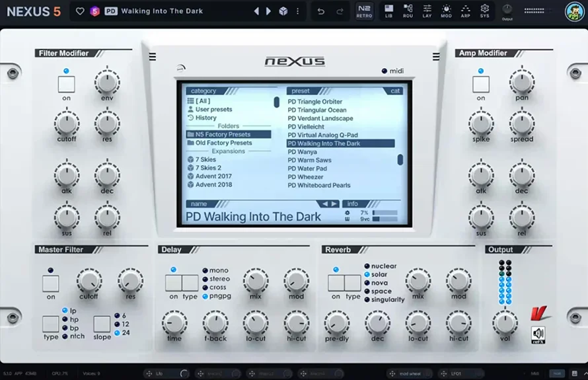Open the ARP arpeggiator panel
This screenshot has height=380, width=588.
[x=466, y=11]
